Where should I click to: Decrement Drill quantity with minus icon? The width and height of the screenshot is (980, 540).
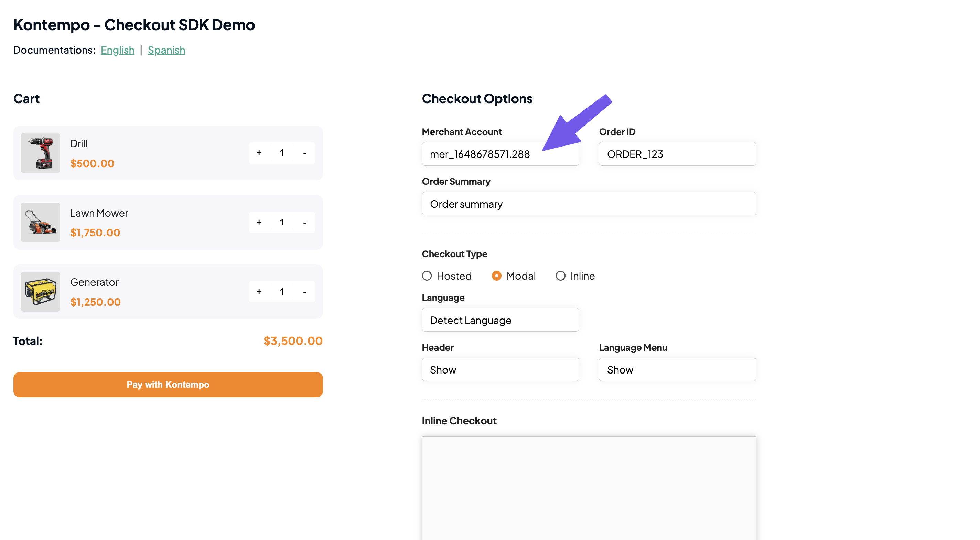(304, 152)
